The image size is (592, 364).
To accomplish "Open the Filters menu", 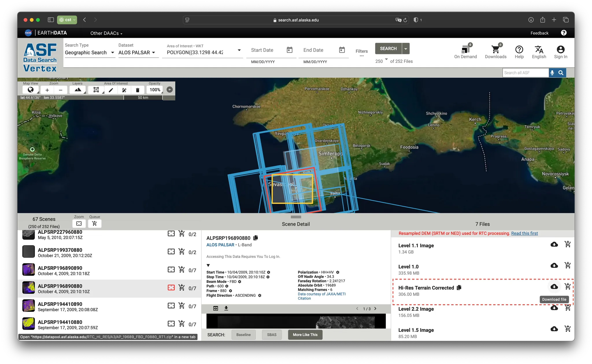I will (x=361, y=52).
